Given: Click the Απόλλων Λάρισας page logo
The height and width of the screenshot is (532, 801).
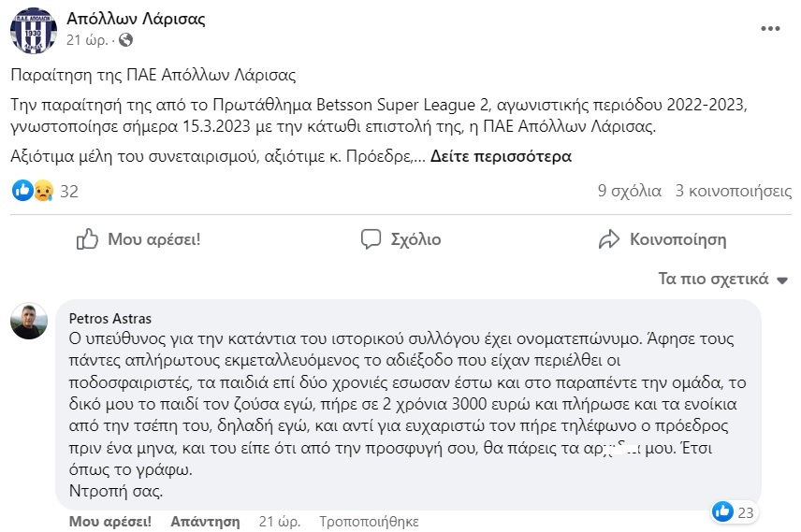Looking at the screenshot, I should pyautogui.click(x=34, y=31).
